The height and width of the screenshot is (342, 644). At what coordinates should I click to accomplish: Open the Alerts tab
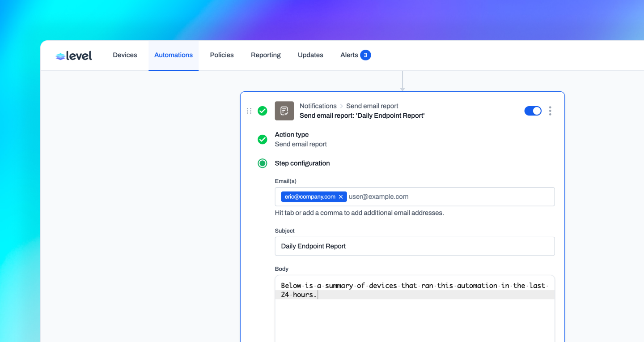[x=349, y=55]
